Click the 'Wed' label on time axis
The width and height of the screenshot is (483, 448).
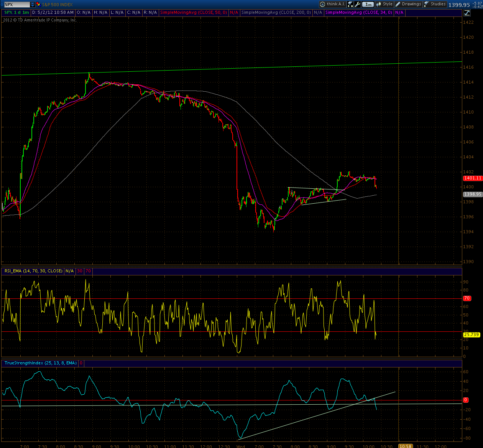241,446
